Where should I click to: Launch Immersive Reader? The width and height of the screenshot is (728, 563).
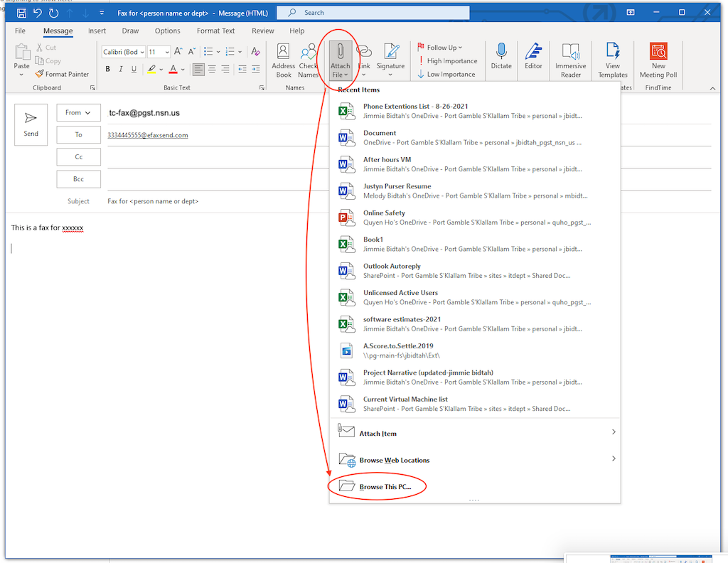tap(571, 60)
